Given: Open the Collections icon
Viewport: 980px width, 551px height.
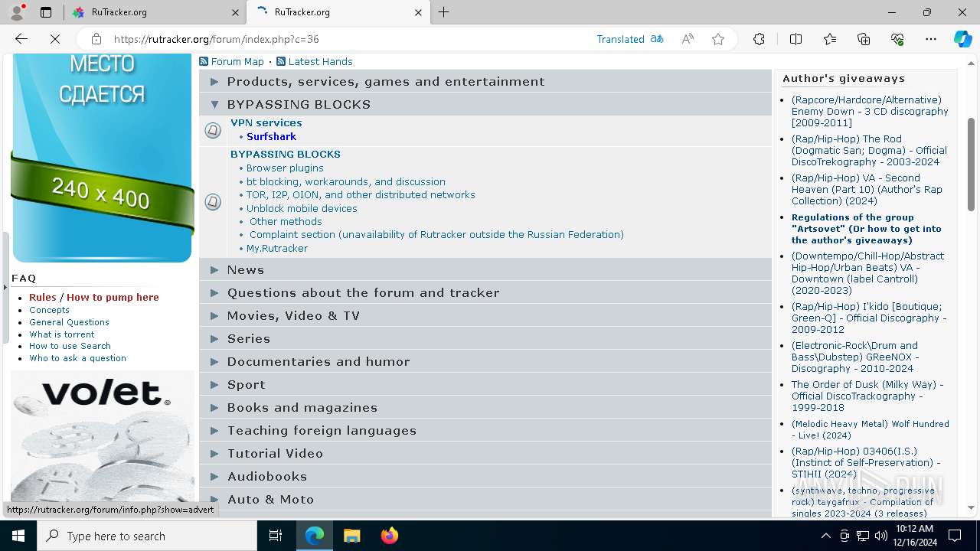Looking at the screenshot, I should (x=864, y=39).
